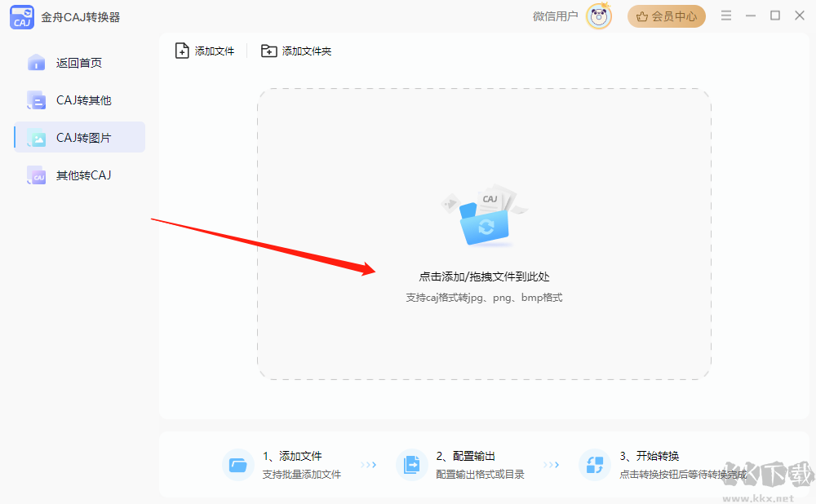
Task: Minimize the converter window
Action: (751, 16)
